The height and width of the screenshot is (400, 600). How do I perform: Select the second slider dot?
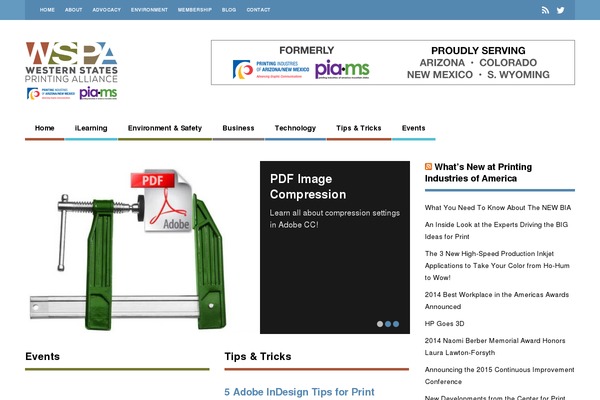point(388,324)
